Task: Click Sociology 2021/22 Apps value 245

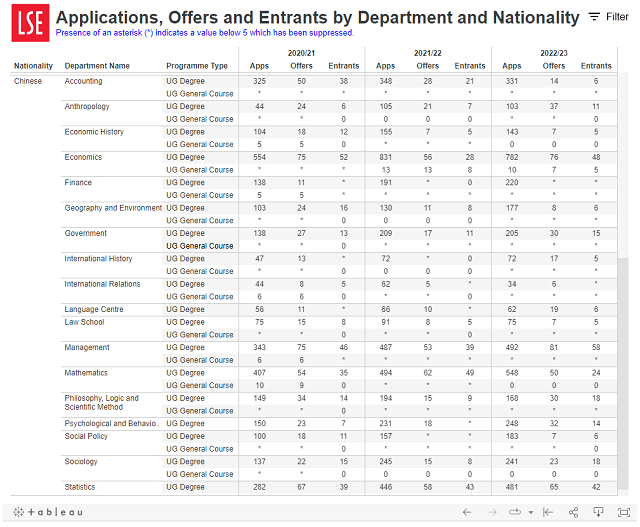Action: pyautogui.click(x=386, y=461)
